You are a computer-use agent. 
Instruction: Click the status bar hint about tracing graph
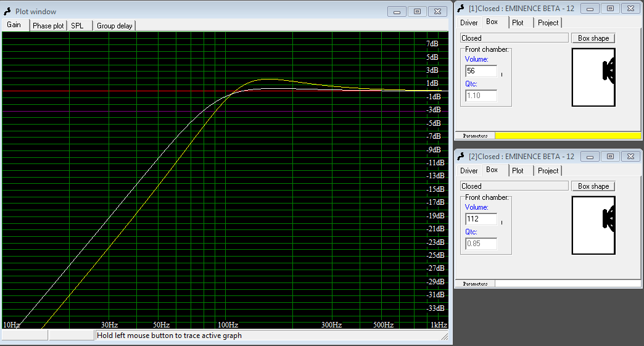[169, 336]
